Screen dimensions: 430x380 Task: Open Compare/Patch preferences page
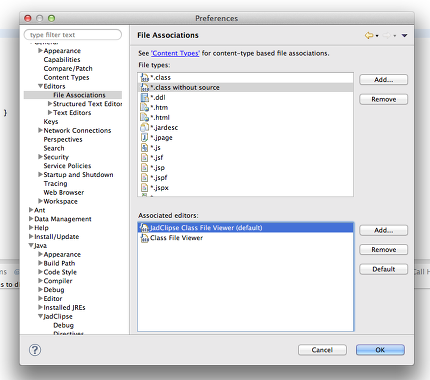[68, 69]
